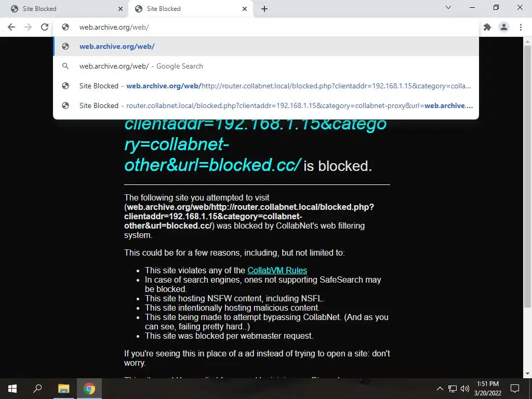Open a new tab with plus button
This screenshot has height=399, width=532.
pyautogui.click(x=264, y=9)
